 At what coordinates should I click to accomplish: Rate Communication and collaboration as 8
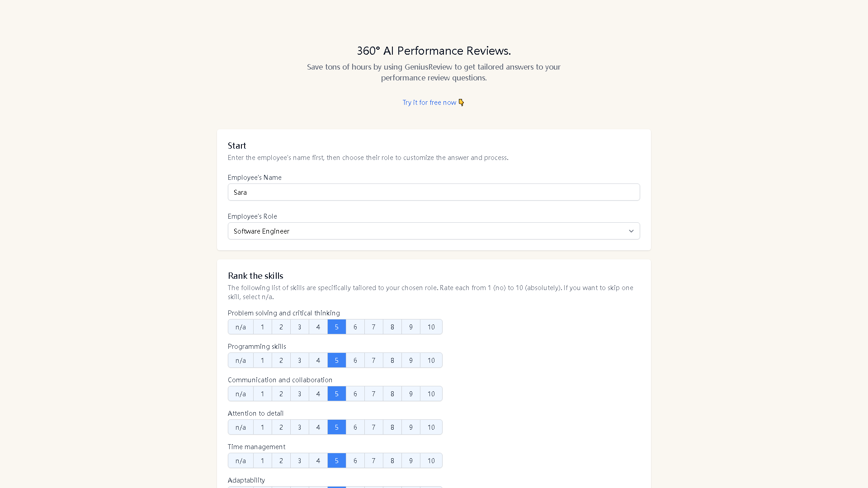coord(392,394)
